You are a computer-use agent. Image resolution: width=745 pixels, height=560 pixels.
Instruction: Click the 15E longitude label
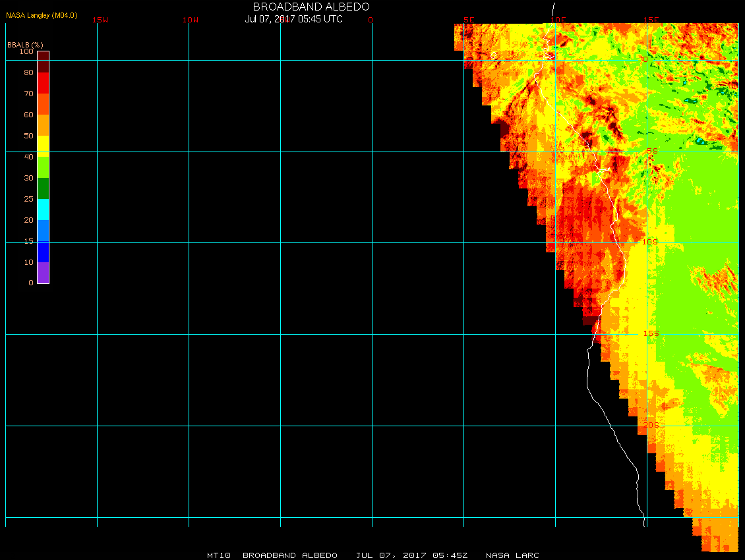tap(651, 20)
